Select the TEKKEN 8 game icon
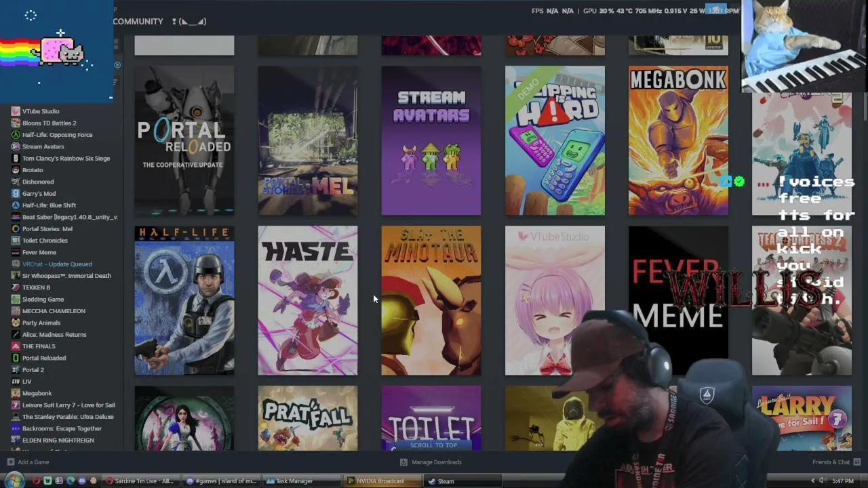The width and height of the screenshot is (868, 488). pyautogui.click(x=16, y=287)
